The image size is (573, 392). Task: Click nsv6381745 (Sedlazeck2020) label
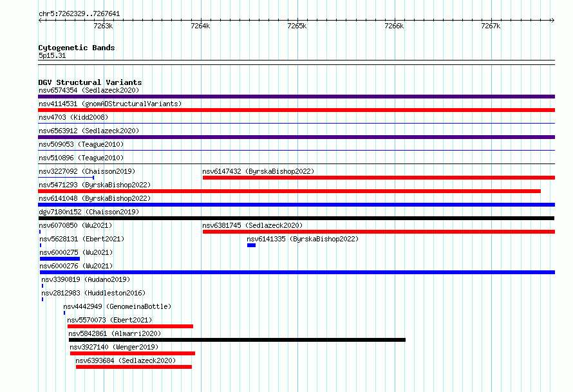click(x=252, y=225)
